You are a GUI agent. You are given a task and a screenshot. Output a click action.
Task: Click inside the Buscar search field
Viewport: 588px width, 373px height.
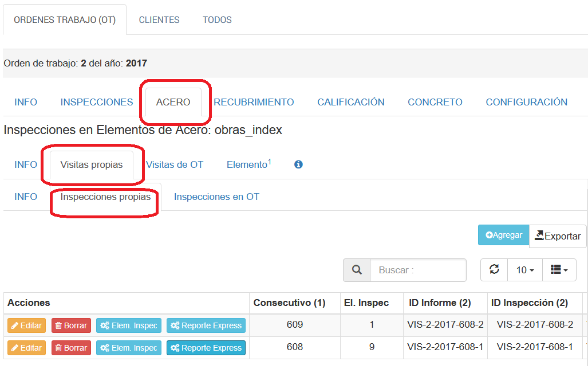point(418,270)
